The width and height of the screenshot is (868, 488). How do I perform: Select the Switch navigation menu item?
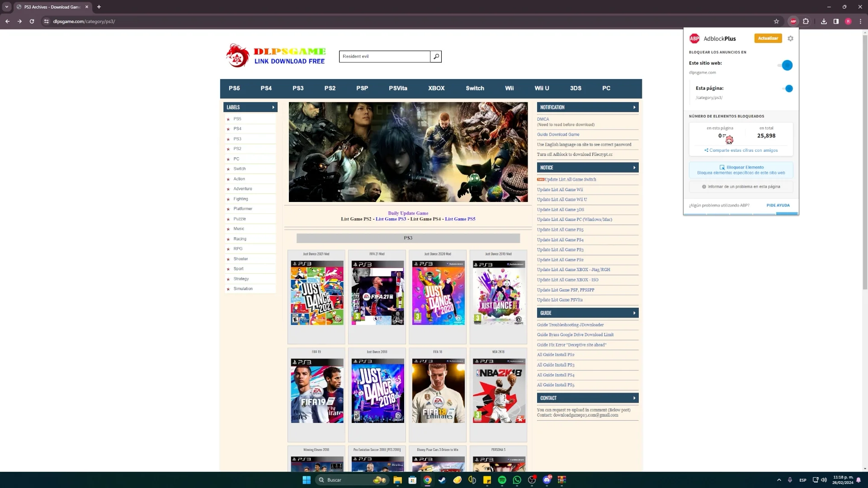[475, 88]
